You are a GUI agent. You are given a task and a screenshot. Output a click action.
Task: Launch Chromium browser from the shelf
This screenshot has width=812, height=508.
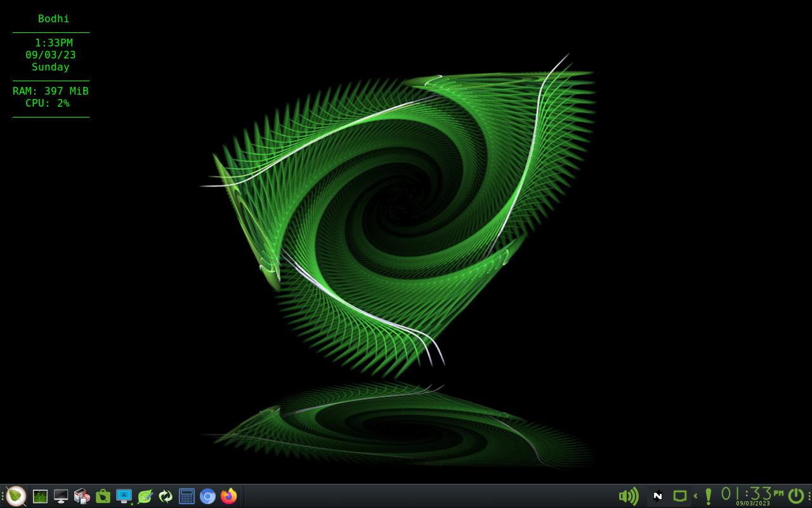[207, 496]
